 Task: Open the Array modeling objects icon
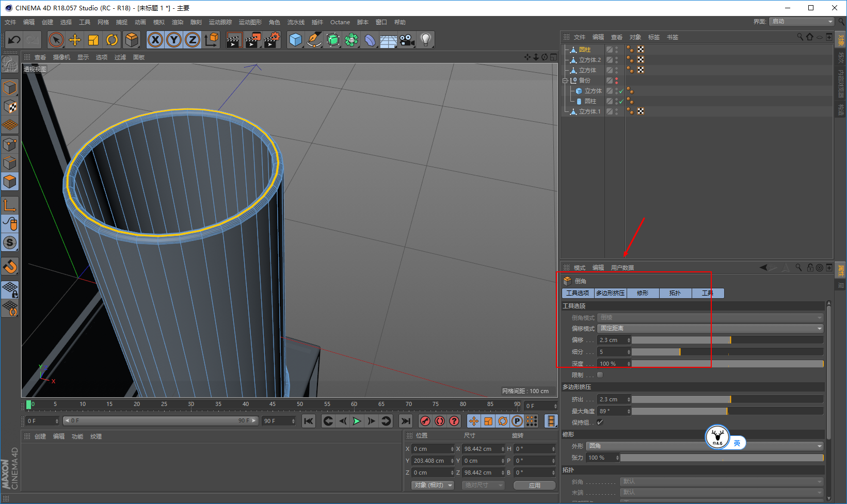(351, 40)
